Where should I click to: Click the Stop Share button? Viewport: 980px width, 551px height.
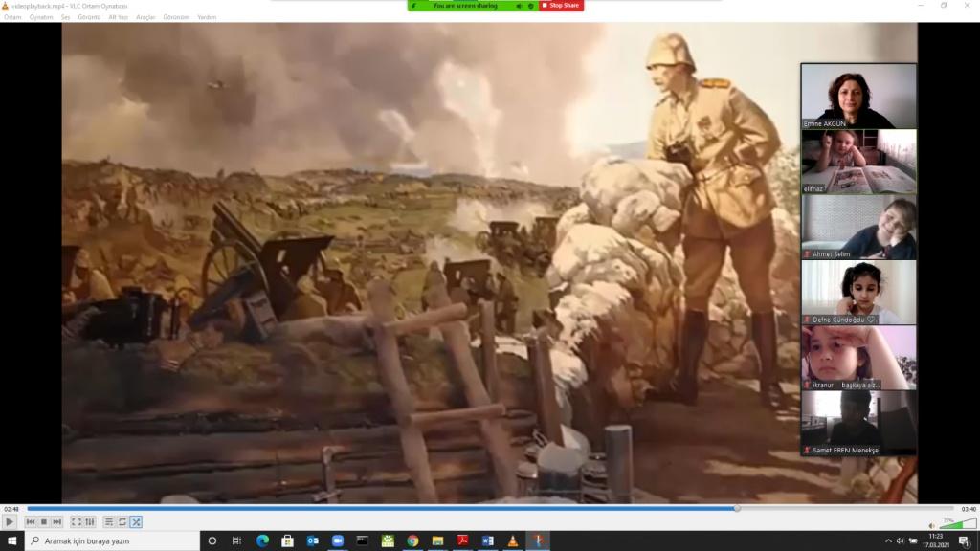tap(561, 6)
